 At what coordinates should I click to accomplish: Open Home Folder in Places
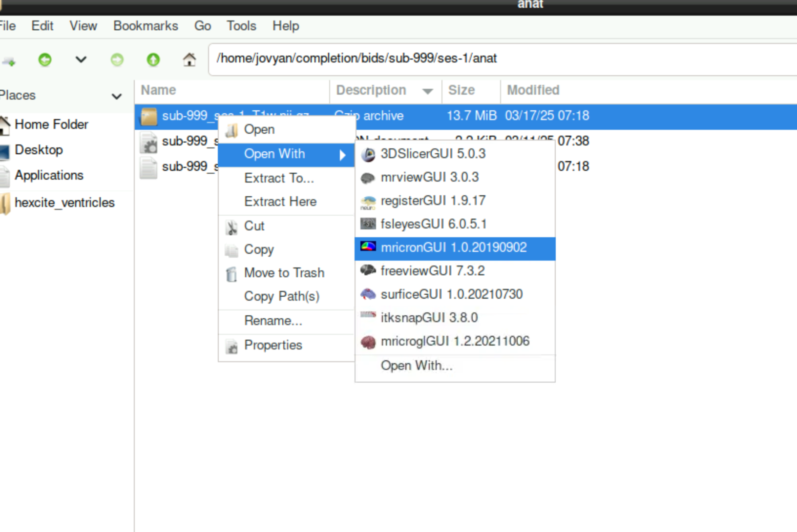coord(51,124)
